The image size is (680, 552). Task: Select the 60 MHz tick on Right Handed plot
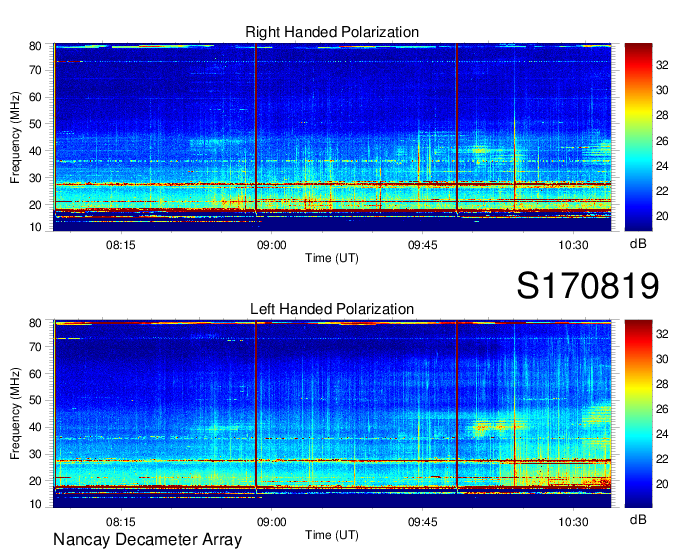pos(35,97)
